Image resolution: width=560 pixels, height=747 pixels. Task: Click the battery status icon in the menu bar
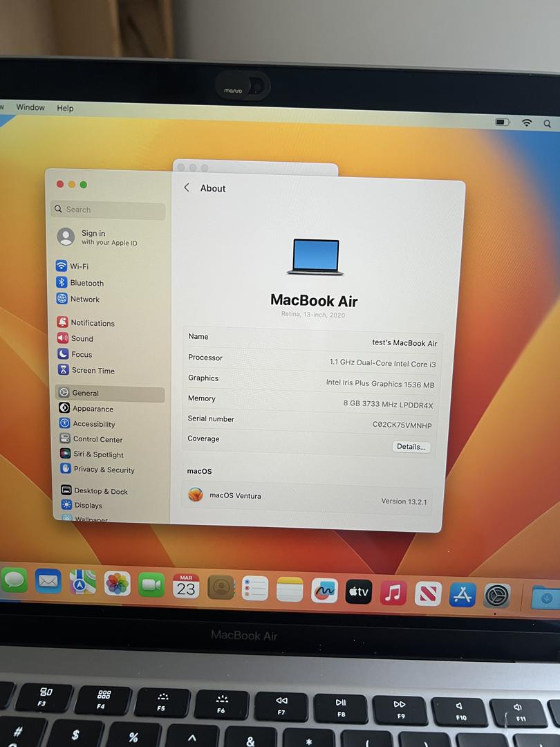pos(503,122)
